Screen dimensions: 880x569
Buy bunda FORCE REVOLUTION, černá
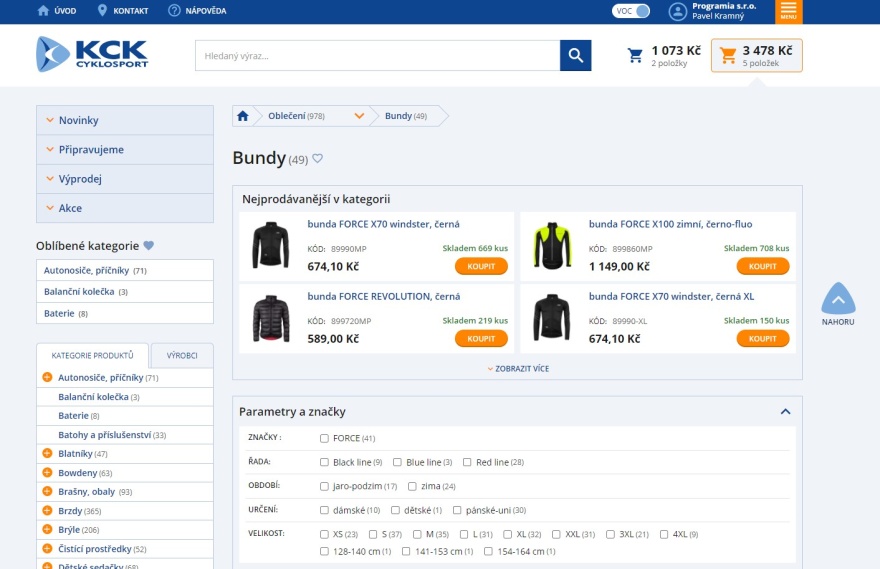[481, 339]
